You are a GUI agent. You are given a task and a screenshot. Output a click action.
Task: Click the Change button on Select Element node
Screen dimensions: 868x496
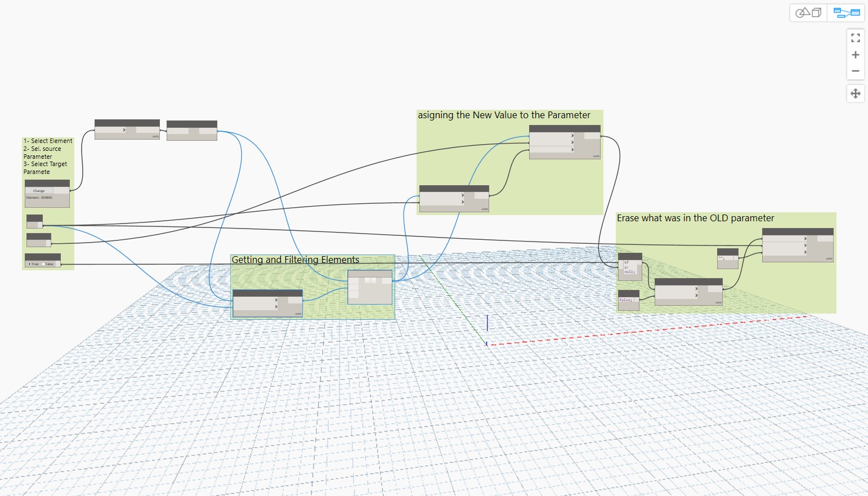(x=39, y=191)
